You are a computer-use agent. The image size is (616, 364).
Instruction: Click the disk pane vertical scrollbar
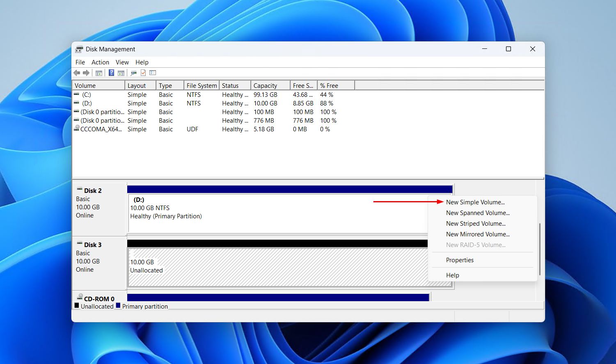(540, 249)
